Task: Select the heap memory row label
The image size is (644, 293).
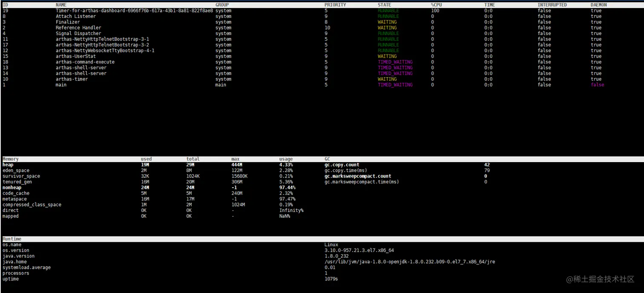Action: coord(8,165)
